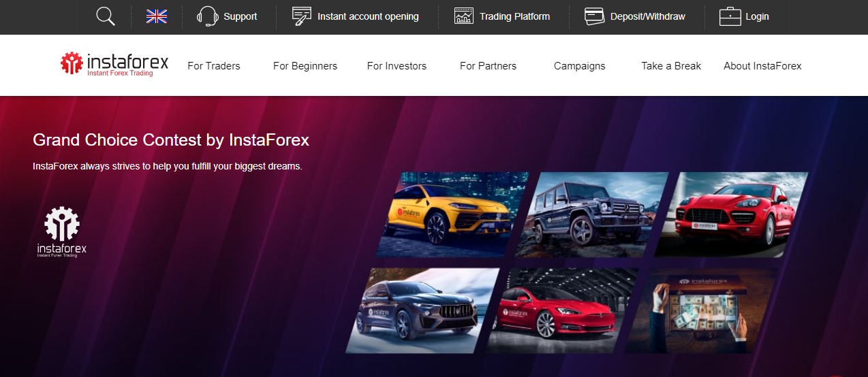Open language selector UK flag icon
This screenshot has height=377, width=868.
(x=157, y=16)
